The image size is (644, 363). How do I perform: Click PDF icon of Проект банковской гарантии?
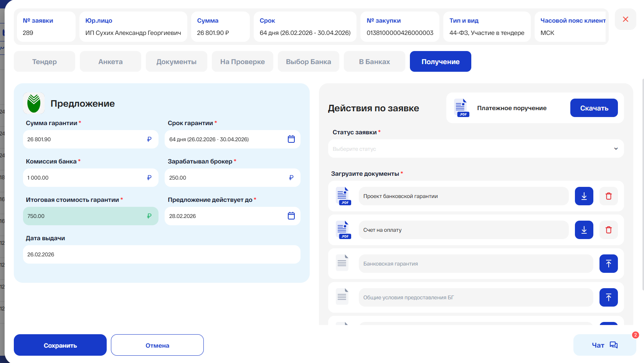point(343,196)
